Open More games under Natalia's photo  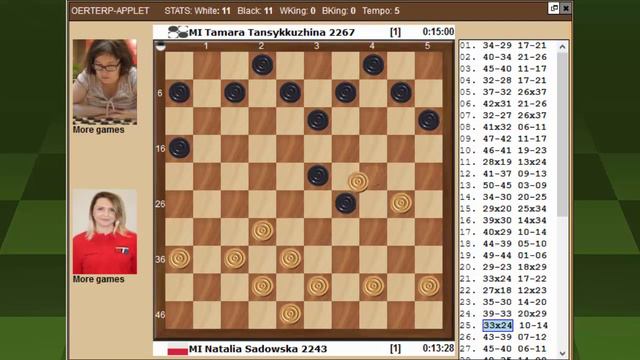pyautogui.click(x=98, y=279)
